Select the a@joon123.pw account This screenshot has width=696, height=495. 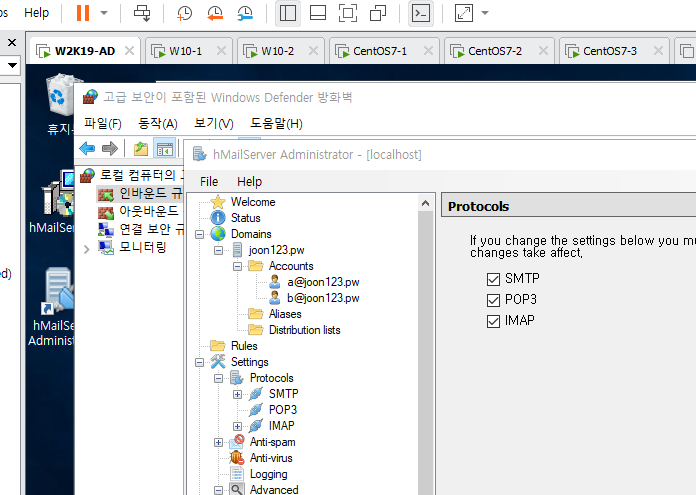point(315,282)
